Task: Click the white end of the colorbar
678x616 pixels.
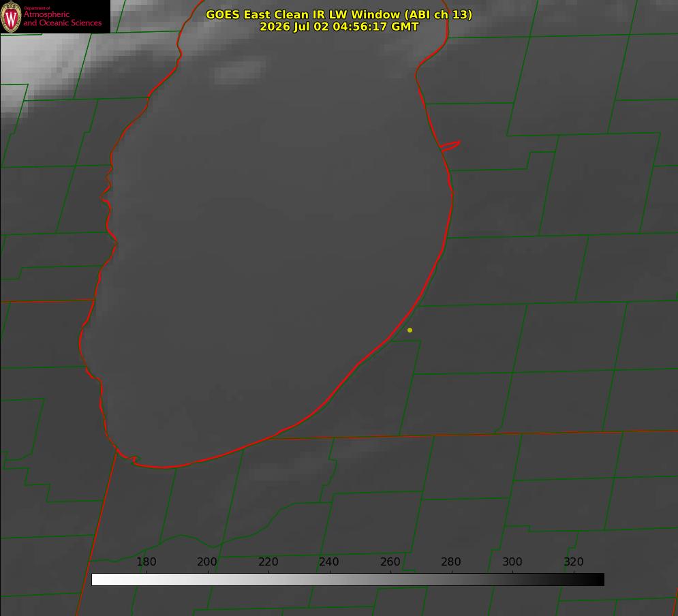Action: tap(99, 579)
